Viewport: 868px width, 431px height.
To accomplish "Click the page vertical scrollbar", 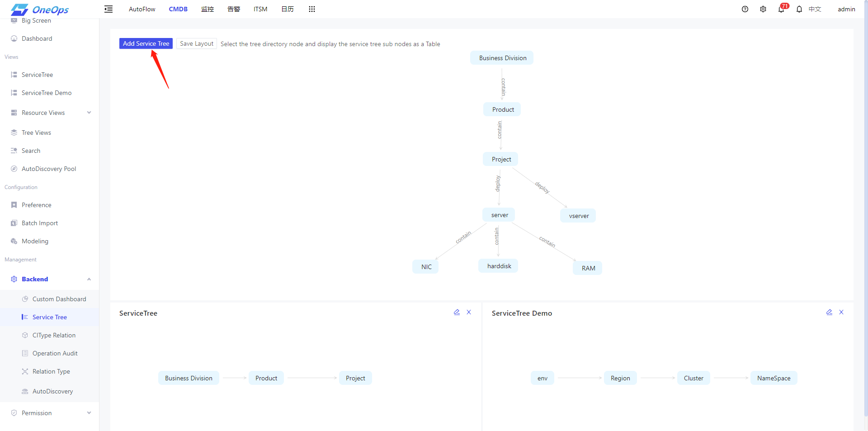I will [866, 208].
